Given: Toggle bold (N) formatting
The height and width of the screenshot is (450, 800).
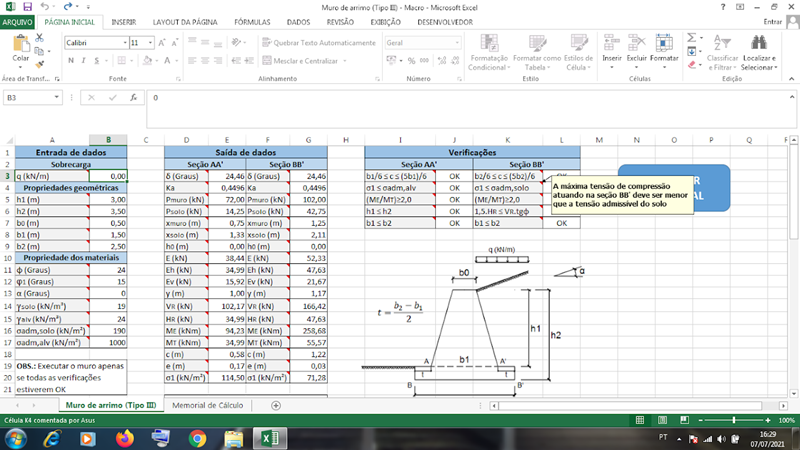Looking at the screenshot, I should tap(71, 61).
